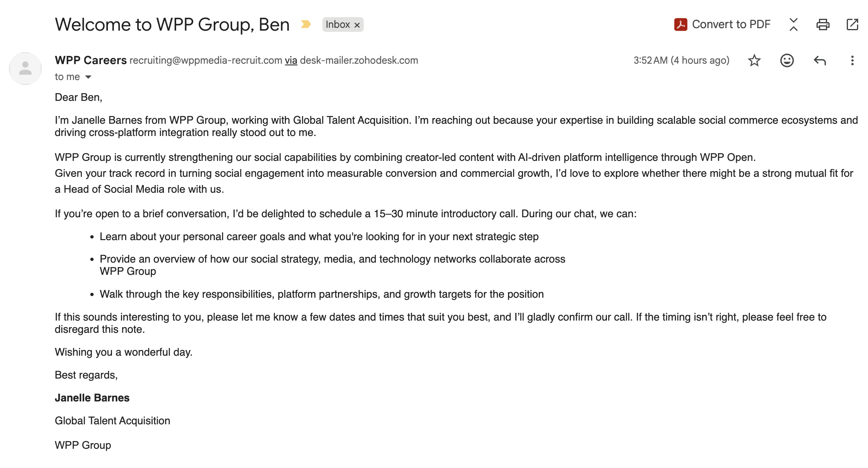Image resolution: width=868 pixels, height=468 pixels.
Task: Click the email subject 'Welcome to WPP Group, Ben'
Action: tap(172, 25)
